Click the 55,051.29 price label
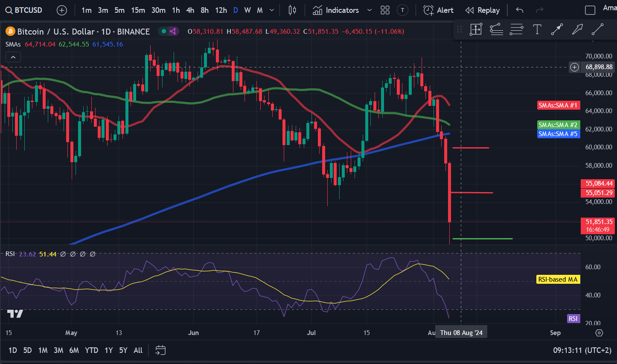 tap(598, 193)
